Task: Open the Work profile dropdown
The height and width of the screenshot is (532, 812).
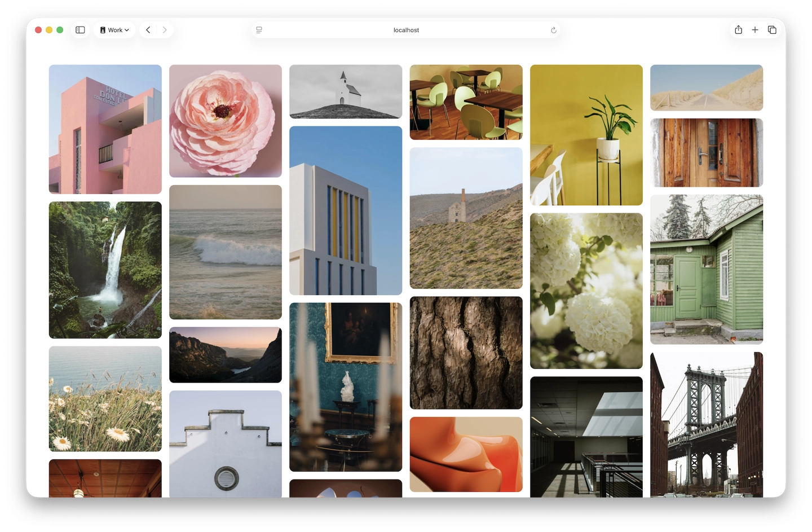Action: point(114,30)
